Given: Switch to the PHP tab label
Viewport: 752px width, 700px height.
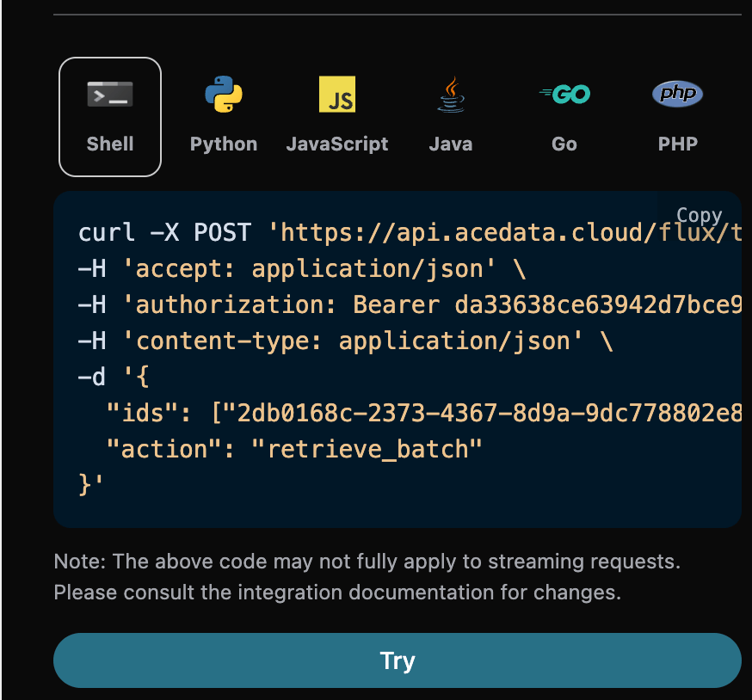Looking at the screenshot, I should [677, 144].
